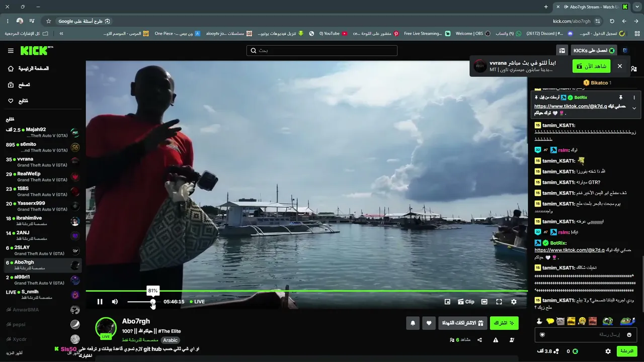Click Watch Now on vvrana notification

[x=591, y=66]
